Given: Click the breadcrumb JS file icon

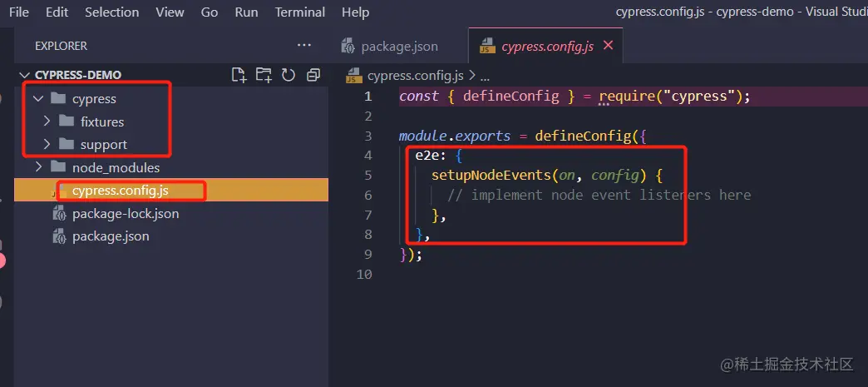Looking at the screenshot, I should click(353, 76).
